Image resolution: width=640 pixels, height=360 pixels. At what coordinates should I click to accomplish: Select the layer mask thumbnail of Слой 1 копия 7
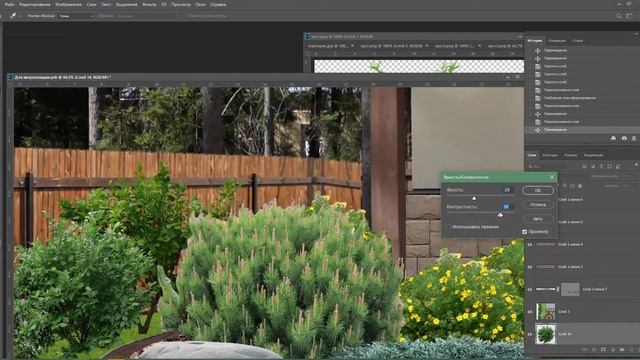click(570, 289)
